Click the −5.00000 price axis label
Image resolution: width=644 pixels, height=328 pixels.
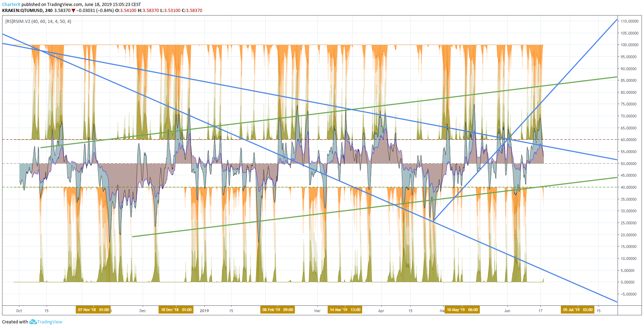pos(628,294)
